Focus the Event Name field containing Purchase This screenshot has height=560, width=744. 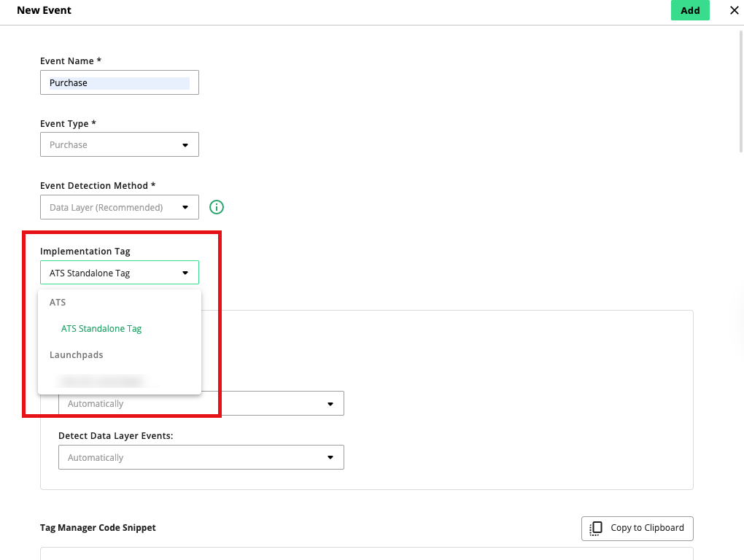(119, 83)
